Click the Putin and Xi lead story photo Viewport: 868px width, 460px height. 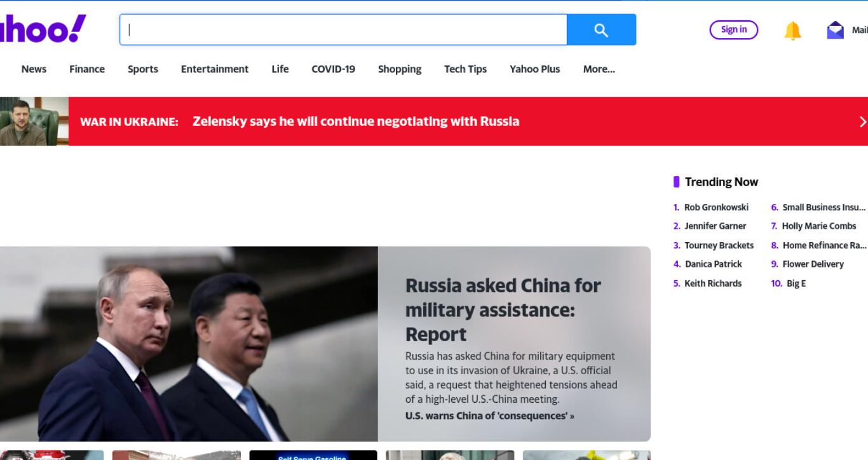[x=189, y=344]
